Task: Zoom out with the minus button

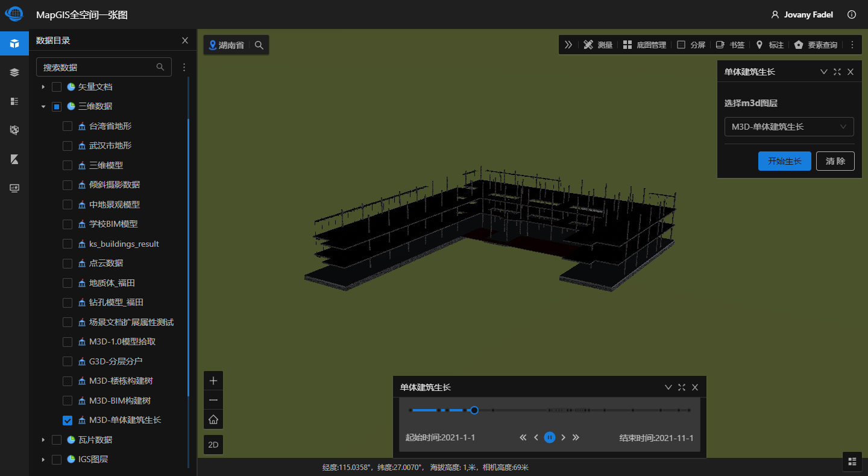Action: click(213, 400)
